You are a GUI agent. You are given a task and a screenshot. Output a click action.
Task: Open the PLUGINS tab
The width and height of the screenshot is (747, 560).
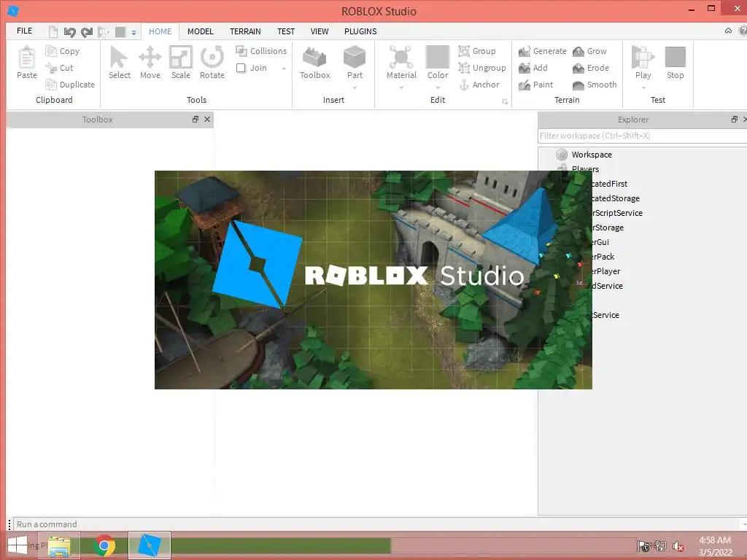point(360,31)
